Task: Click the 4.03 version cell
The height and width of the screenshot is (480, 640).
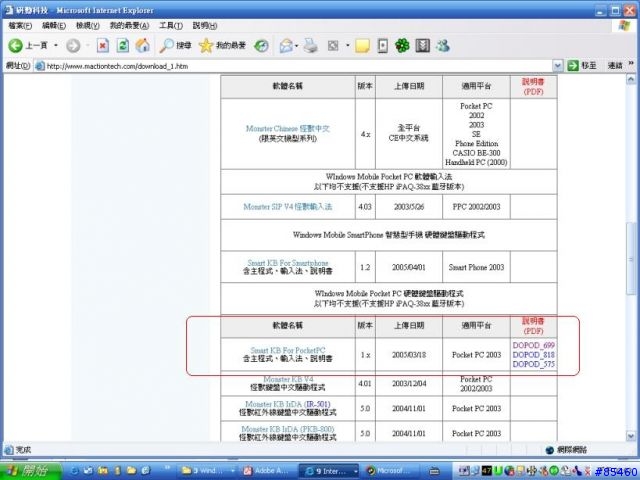Action: pyautogui.click(x=365, y=207)
